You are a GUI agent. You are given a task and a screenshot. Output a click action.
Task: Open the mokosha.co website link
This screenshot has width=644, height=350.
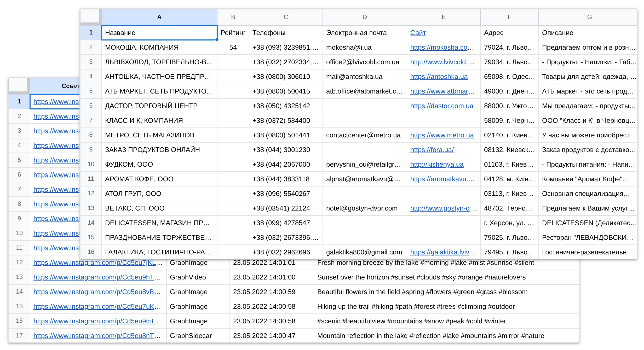point(442,47)
